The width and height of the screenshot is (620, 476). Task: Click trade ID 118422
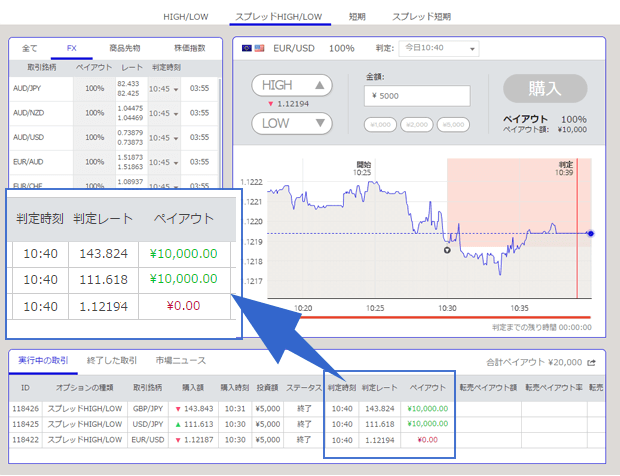click(x=25, y=440)
